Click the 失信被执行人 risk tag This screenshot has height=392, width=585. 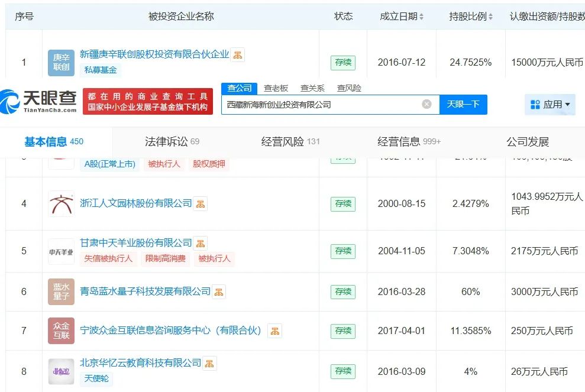[x=109, y=258]
